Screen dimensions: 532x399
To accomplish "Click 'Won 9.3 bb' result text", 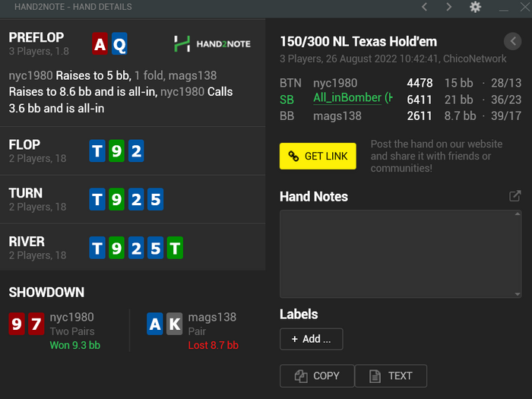I will click(x=75, y=345).
